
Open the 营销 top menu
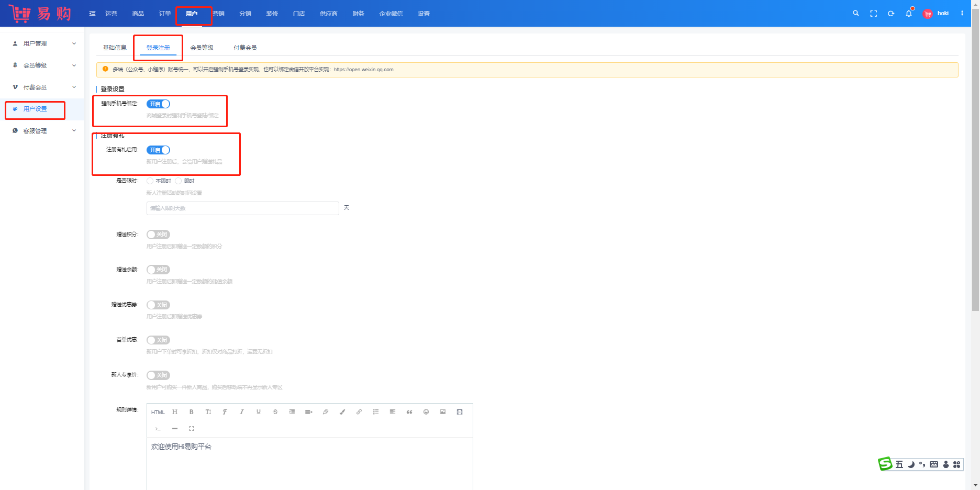point(219,14)
